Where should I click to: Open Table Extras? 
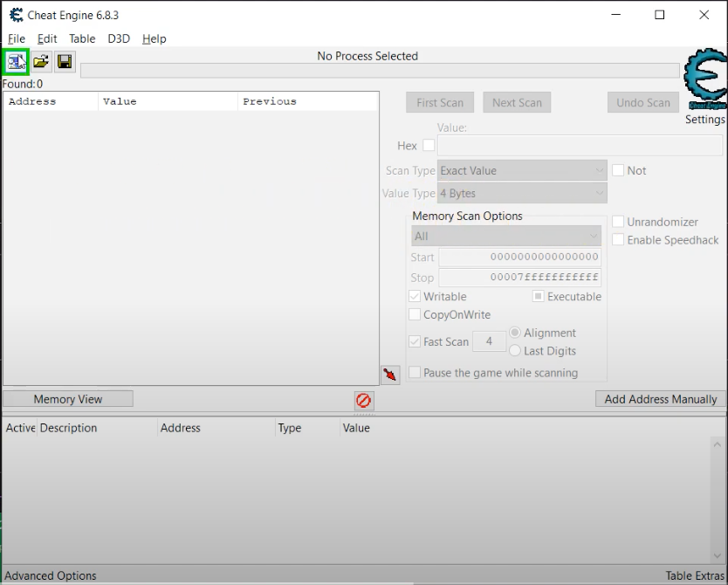695,575
